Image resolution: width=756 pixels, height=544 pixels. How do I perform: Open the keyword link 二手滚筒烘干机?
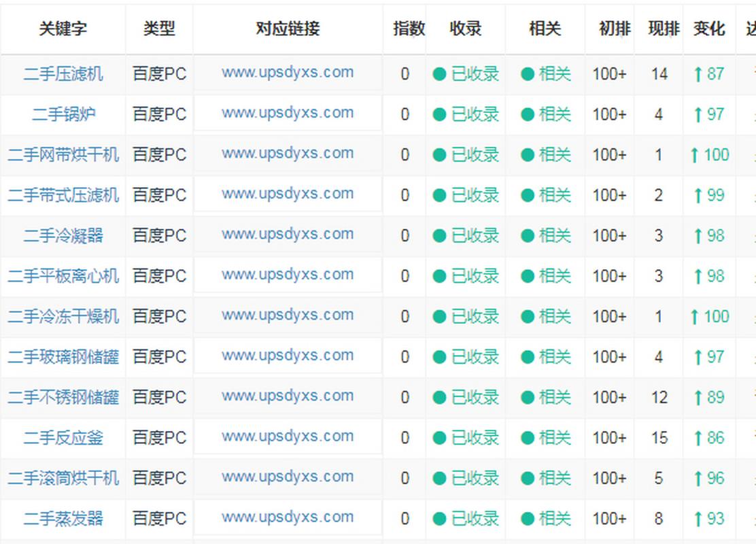(x=63, y=479)
